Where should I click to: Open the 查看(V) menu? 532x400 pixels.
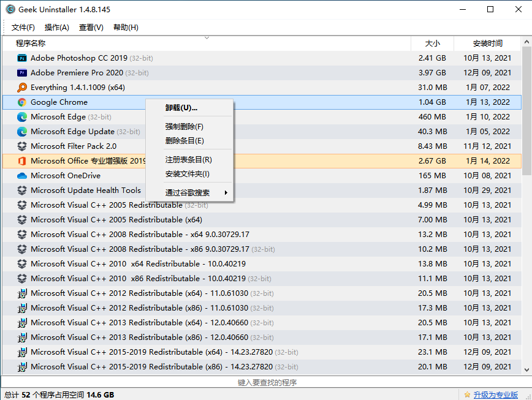pyautogui.click(x=91, y=28)
